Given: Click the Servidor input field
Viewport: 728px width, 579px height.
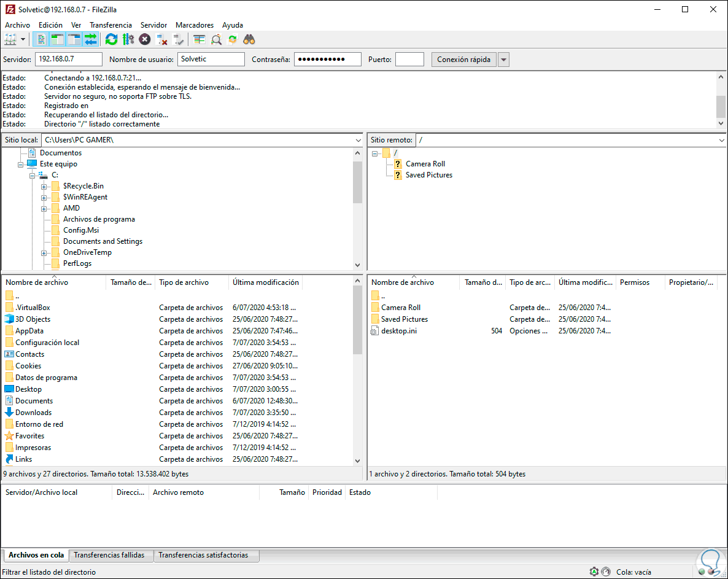Looking at the screenshot, I should pos(69,59).
